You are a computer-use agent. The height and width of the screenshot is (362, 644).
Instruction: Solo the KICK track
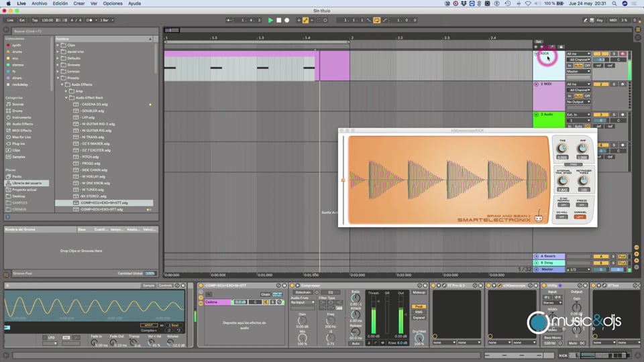click(614, 54)
